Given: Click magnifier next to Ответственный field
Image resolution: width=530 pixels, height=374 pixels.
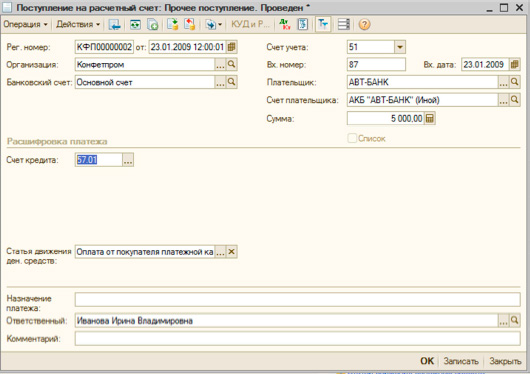Looking at the screenshot, I should point(514,320).
